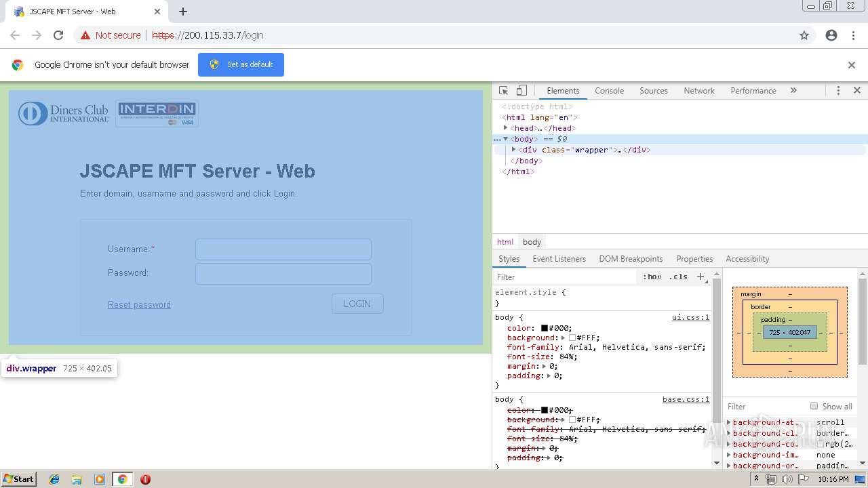Click the box model content size 725 × 402.047
The height and width of the screenshot is (488, 868).
(x=789, y=332)
